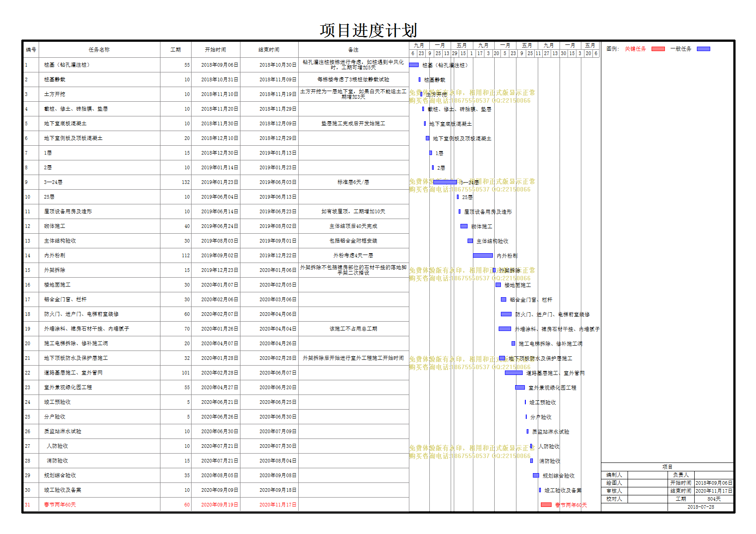Click row 21 task name 地下顶板防水及保护层施工

76,358
